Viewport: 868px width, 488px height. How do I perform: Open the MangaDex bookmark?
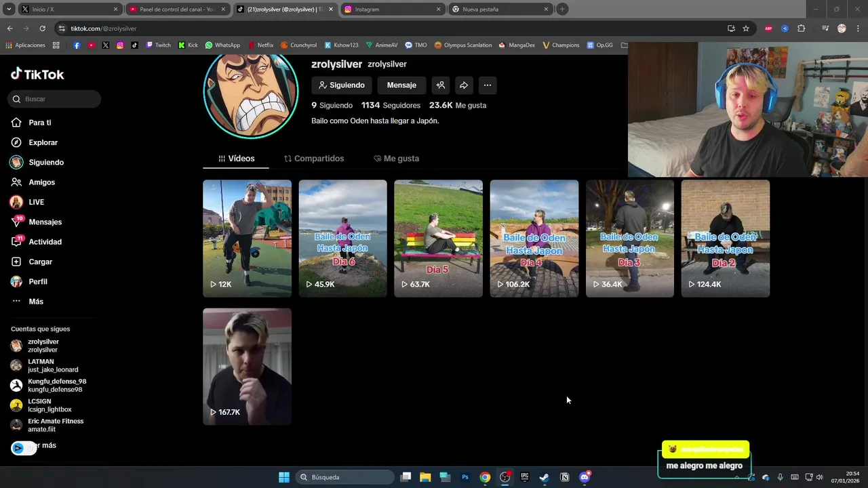pos(517,45)
